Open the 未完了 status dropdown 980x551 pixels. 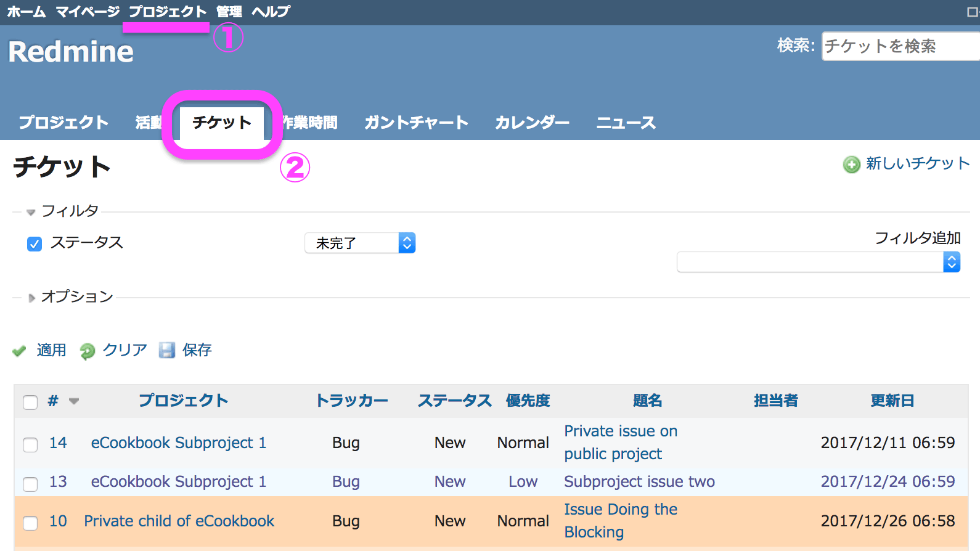pos(360,243)
